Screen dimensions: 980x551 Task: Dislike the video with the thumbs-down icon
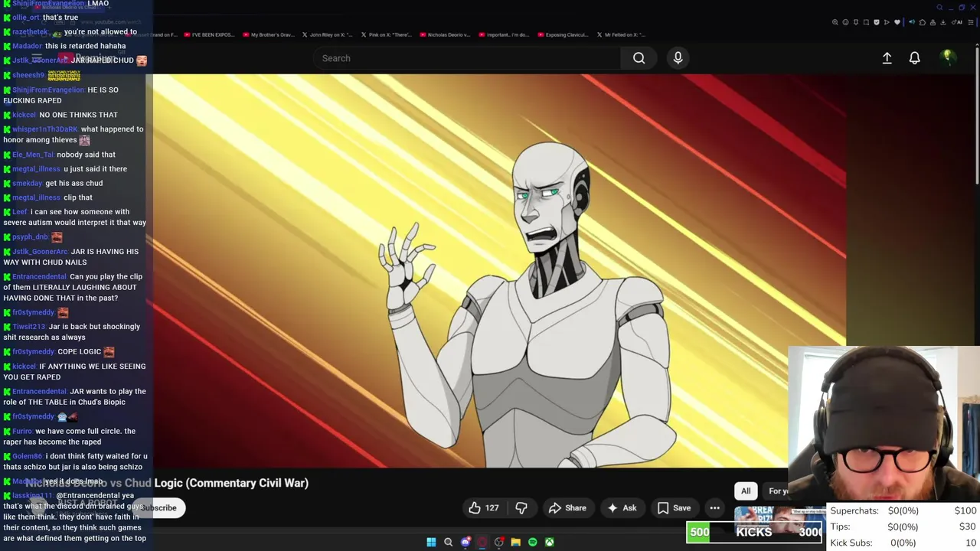click(x=521, y=507)
